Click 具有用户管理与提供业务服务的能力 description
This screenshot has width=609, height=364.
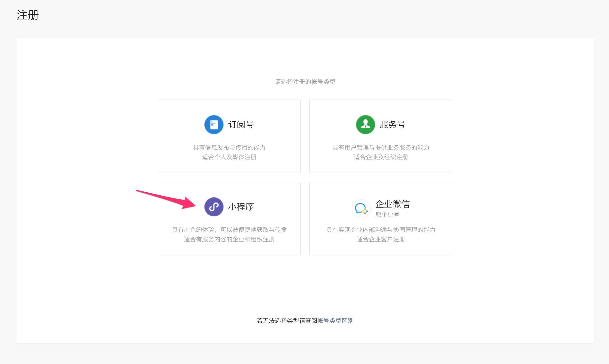(x=381, y=147)
